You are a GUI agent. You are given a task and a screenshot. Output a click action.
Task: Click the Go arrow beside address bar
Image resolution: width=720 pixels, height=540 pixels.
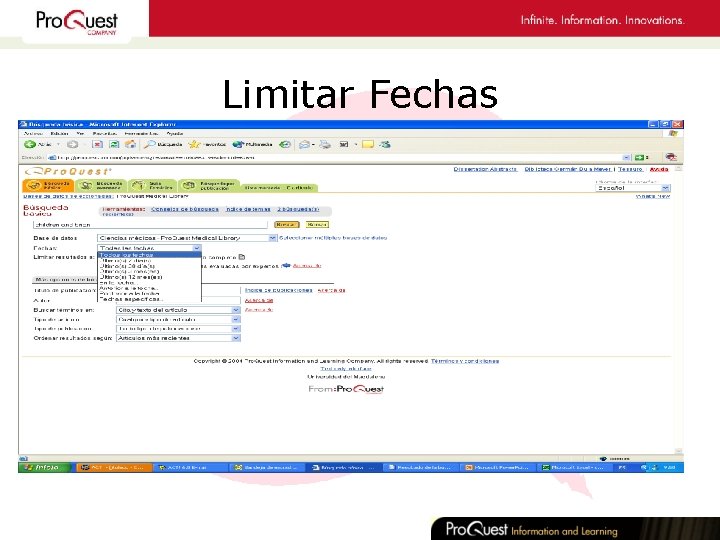click(641, 158)
